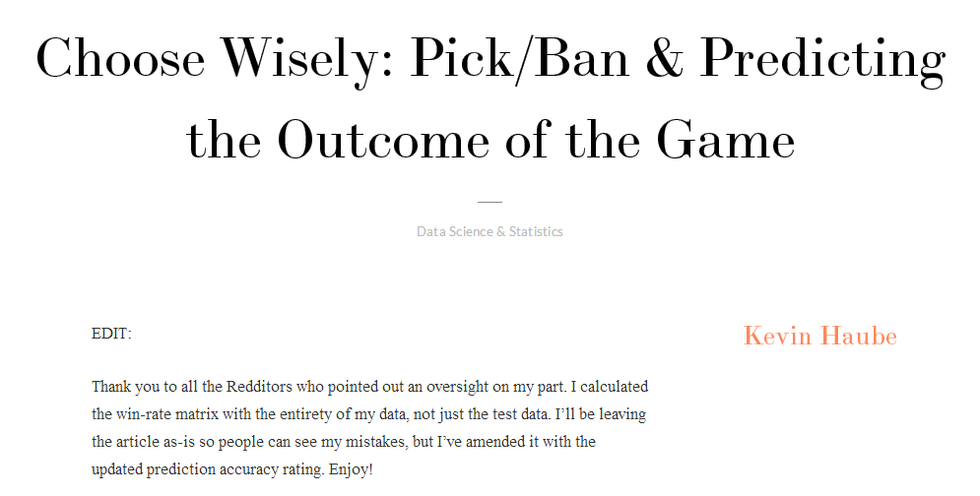Click the short divider line under the title
Viewport: 980px width, 496px height.
[490, 202]
